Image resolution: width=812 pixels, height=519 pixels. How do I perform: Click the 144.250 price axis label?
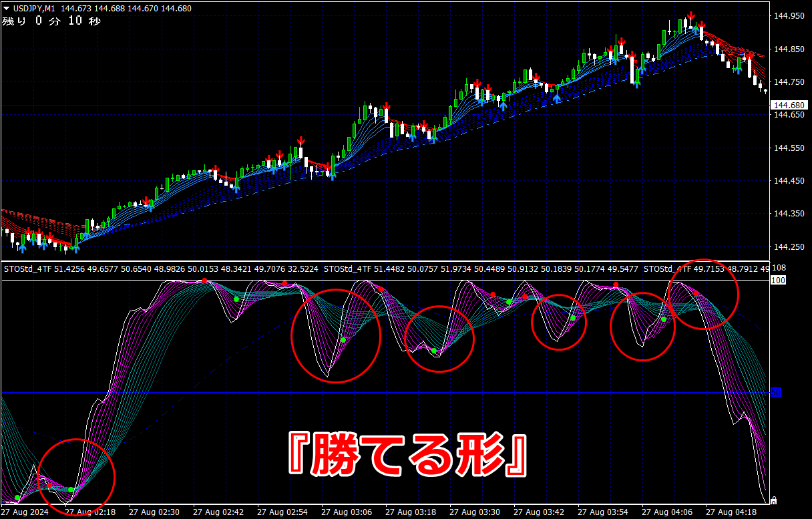[x=789, y=247]
